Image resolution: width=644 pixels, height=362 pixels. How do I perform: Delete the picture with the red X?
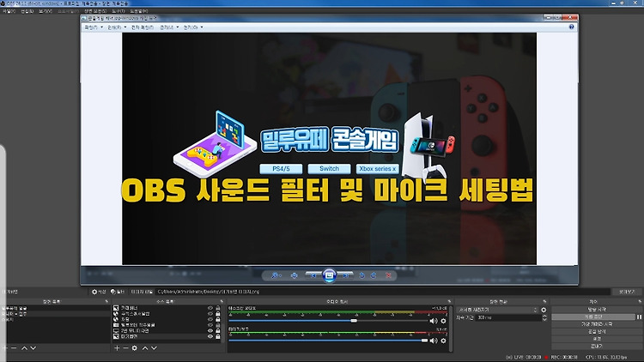388,275
